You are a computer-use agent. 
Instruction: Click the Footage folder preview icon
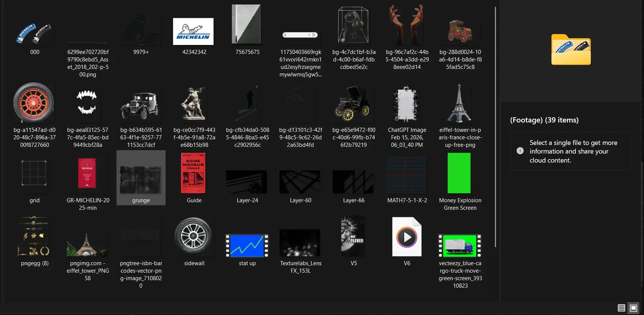point(571,50)
